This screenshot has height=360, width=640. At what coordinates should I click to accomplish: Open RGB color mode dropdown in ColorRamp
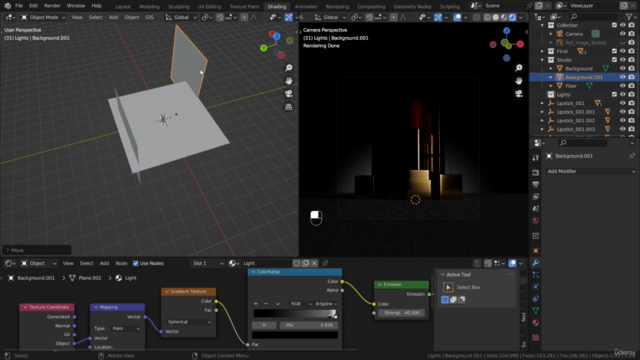(300, 304)
